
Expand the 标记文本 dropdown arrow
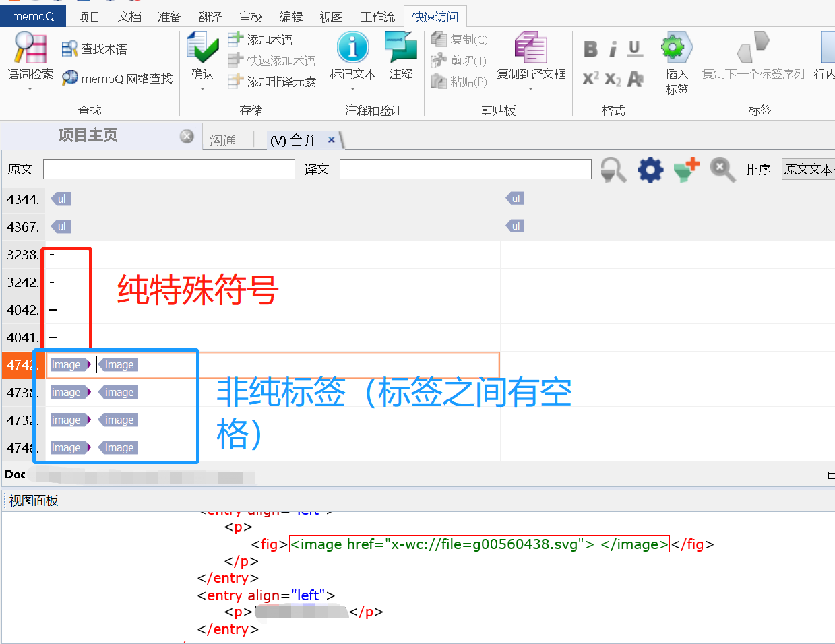coord(353,89)
